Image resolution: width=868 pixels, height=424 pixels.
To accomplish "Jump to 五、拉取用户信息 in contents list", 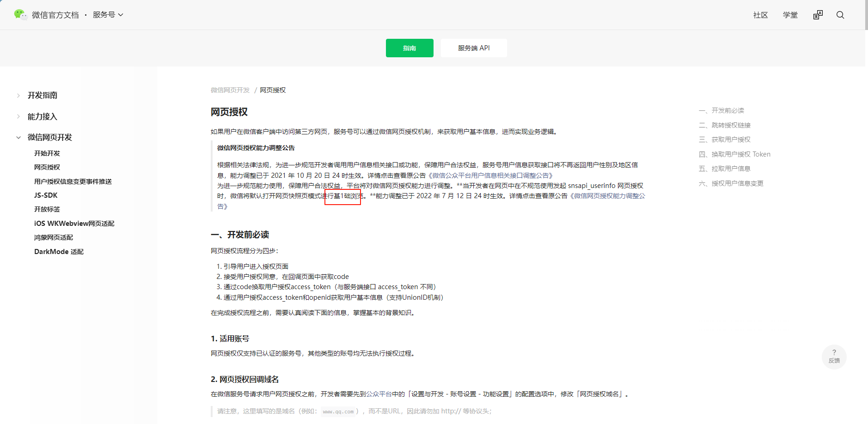I will [x=725, y=169].
